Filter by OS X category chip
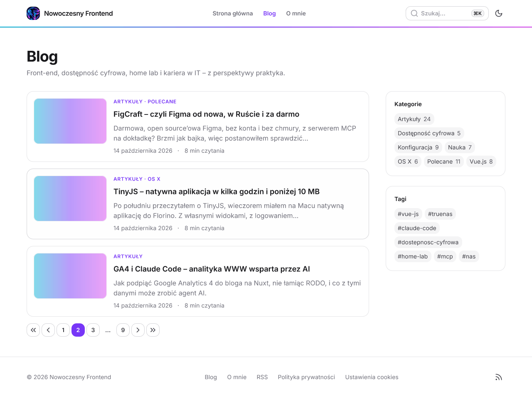 point(408,161)
